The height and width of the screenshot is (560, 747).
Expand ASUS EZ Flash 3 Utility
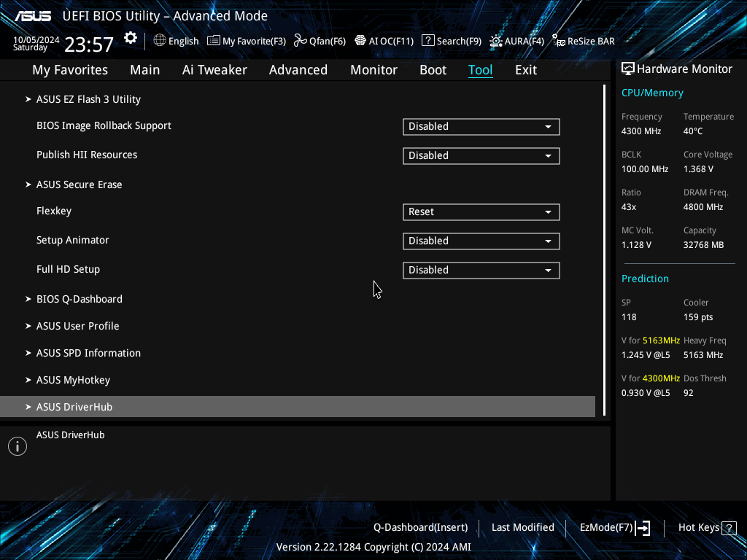click(x=88, y=99)
